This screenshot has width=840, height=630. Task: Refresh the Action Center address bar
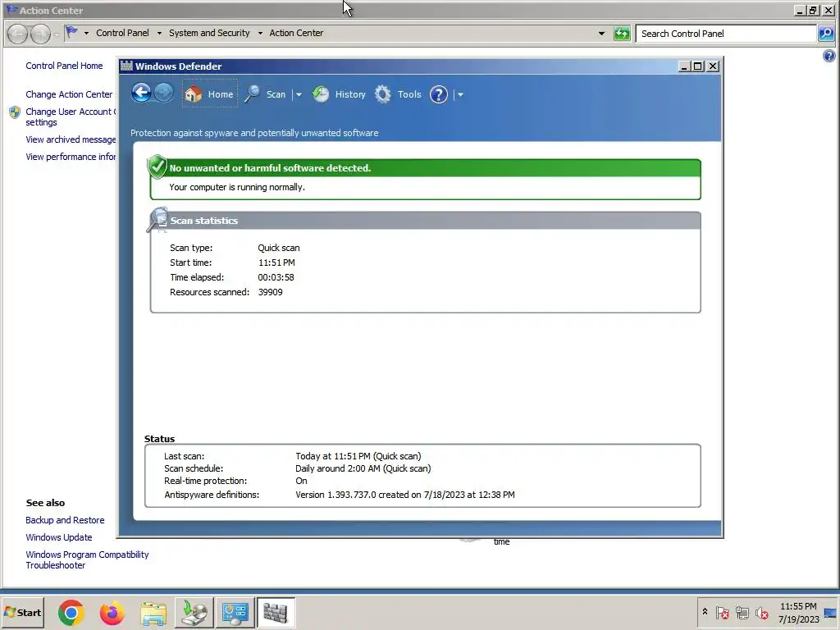coord(622,33)
